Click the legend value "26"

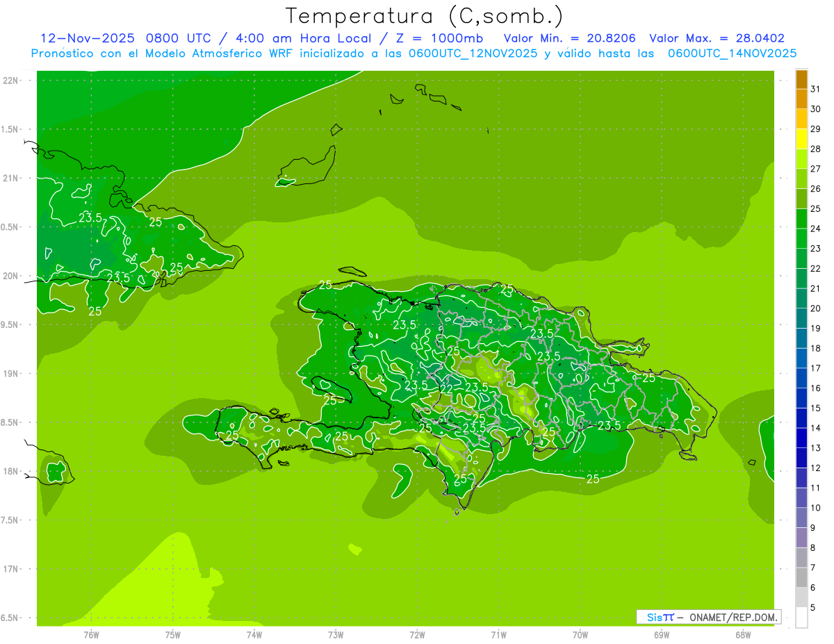pyautogui.click(x=816, y=189)
